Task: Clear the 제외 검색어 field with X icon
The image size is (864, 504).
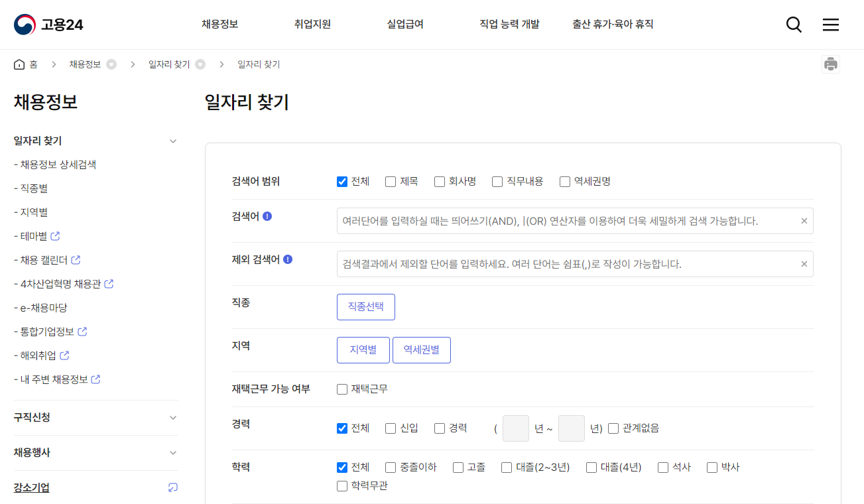Action: [x=804, y=264]
